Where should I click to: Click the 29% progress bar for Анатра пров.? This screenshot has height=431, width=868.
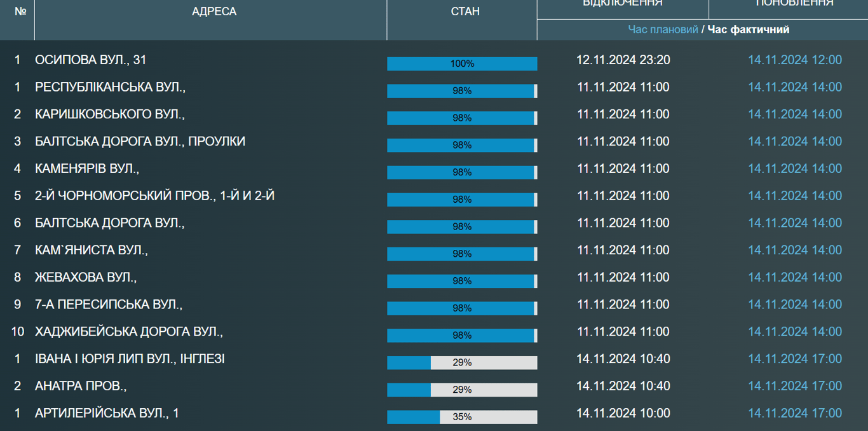coord(462,390)
